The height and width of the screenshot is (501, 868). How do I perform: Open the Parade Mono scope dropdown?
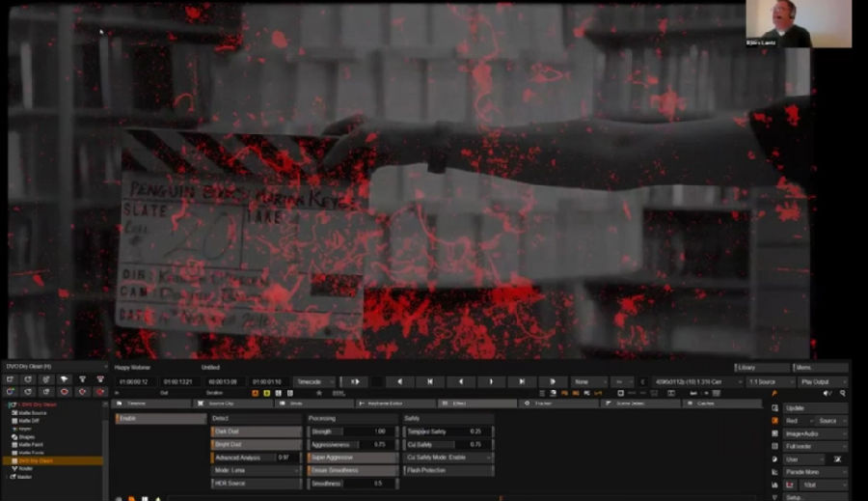[x=815, y=472]
